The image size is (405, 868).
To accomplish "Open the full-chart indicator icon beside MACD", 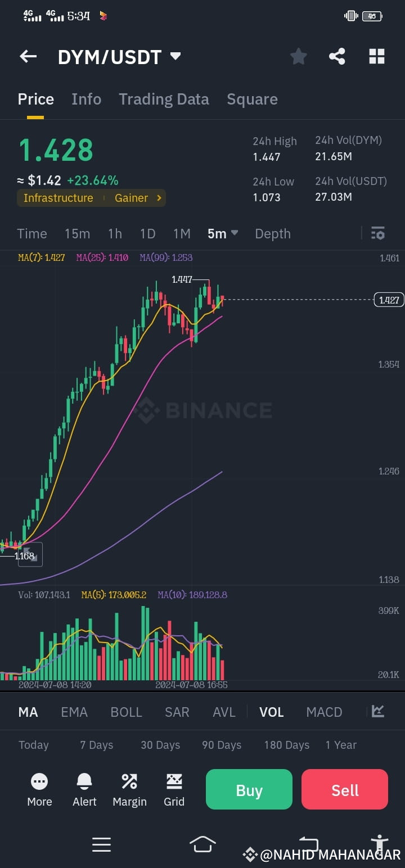I will (x=377, y=712).
